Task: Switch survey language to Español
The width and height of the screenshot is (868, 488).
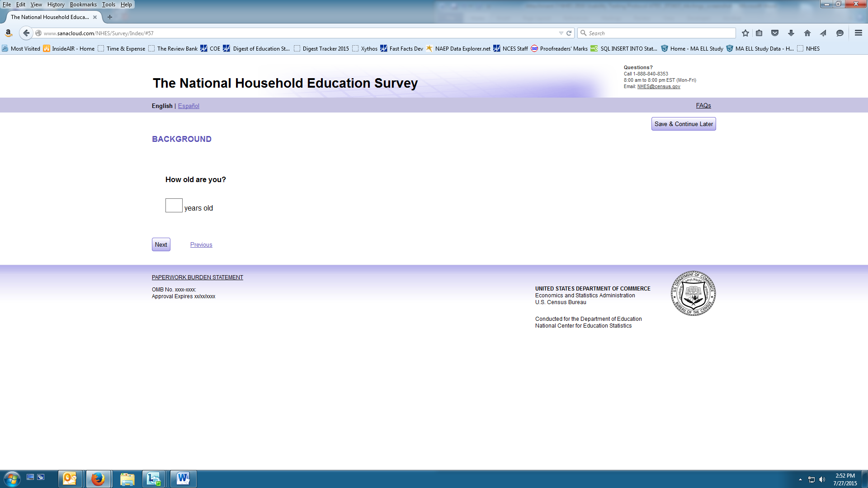Action: click(x=189, y=106)
